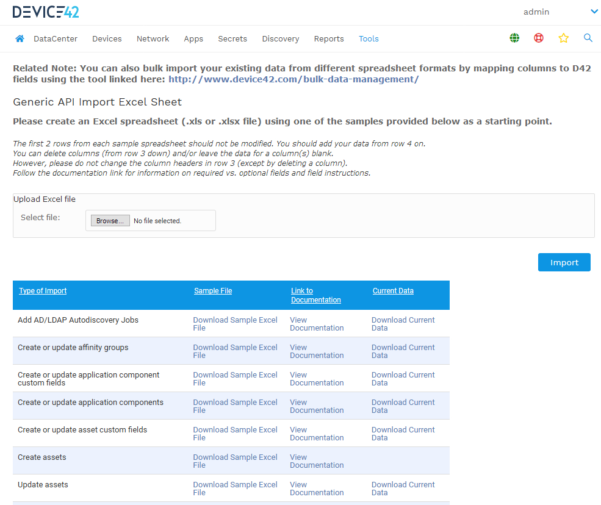This screenshot has width=601, height=505.
Task: Sort by Type of Import column
Action: 43,291
